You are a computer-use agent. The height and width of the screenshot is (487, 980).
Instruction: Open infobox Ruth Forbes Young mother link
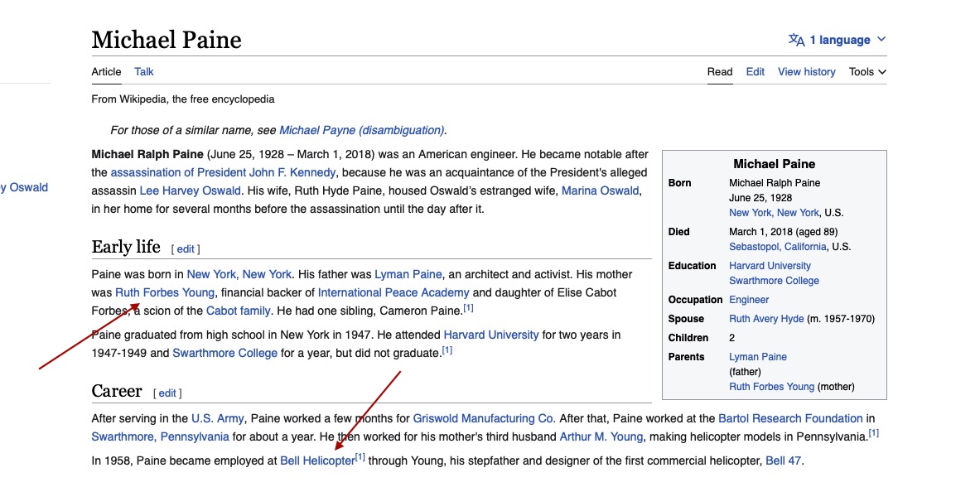772,387
